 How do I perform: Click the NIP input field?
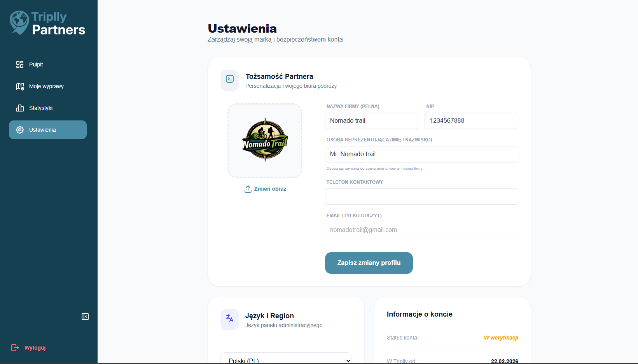click(x=471, y=121)
